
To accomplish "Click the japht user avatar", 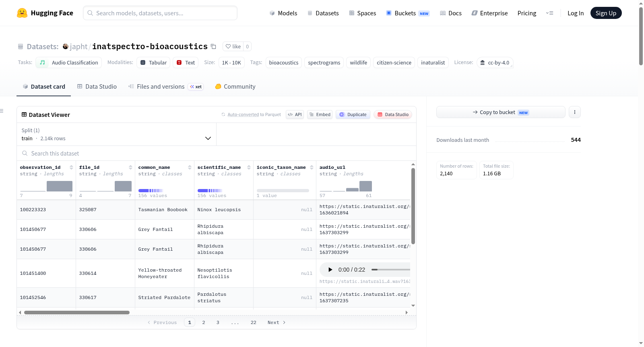I will [x=65, y=46].
